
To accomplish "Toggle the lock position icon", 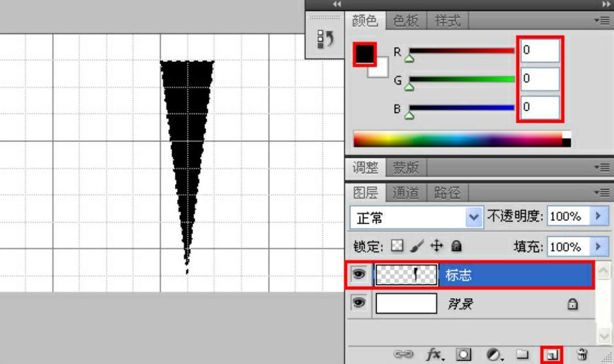I will click(x=436, y=246).
